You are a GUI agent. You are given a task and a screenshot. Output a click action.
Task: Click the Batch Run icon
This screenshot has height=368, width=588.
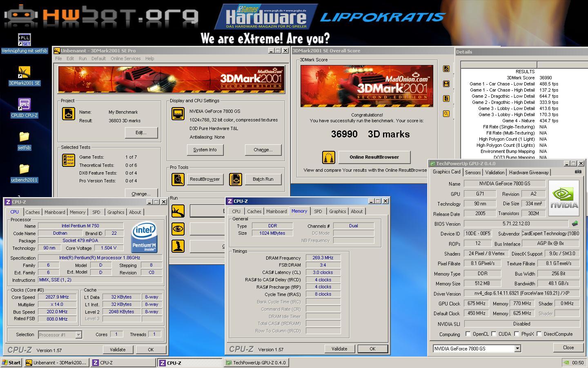pyautogui.click(x=236, y=179)
